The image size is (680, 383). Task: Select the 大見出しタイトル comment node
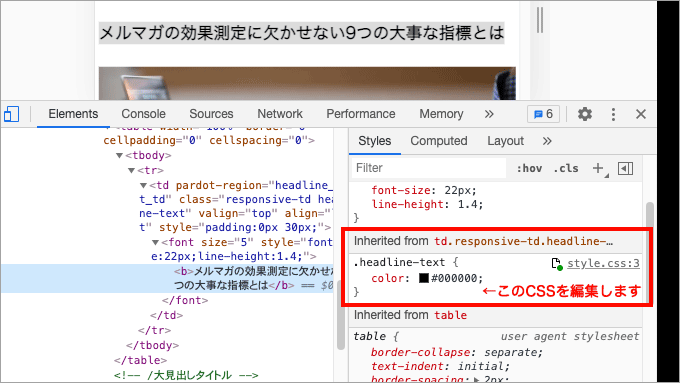click(x=186, y=375)
